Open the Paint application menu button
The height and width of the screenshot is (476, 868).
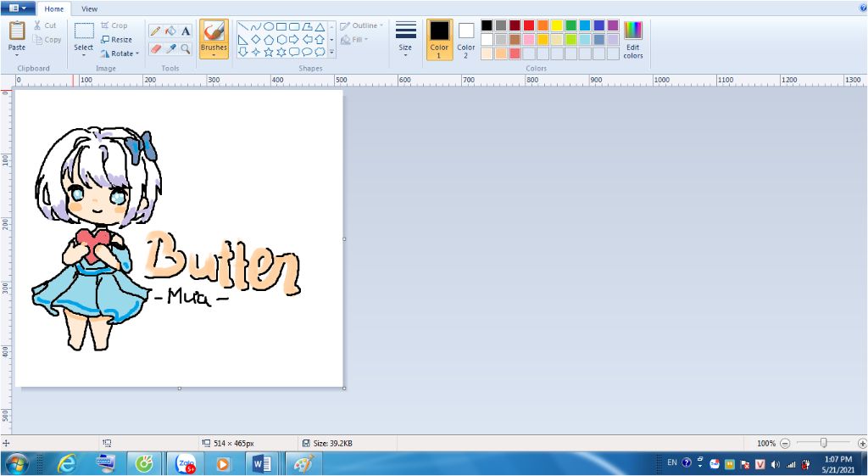(19, 8)
